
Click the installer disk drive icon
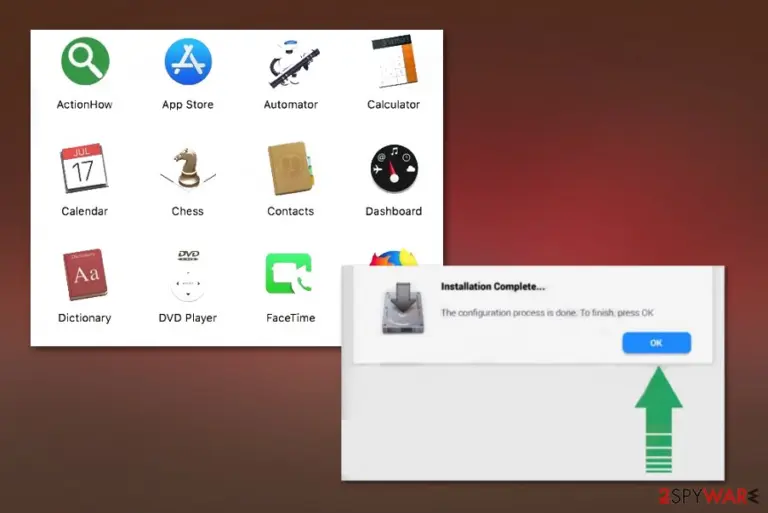[x=403, y=308]
